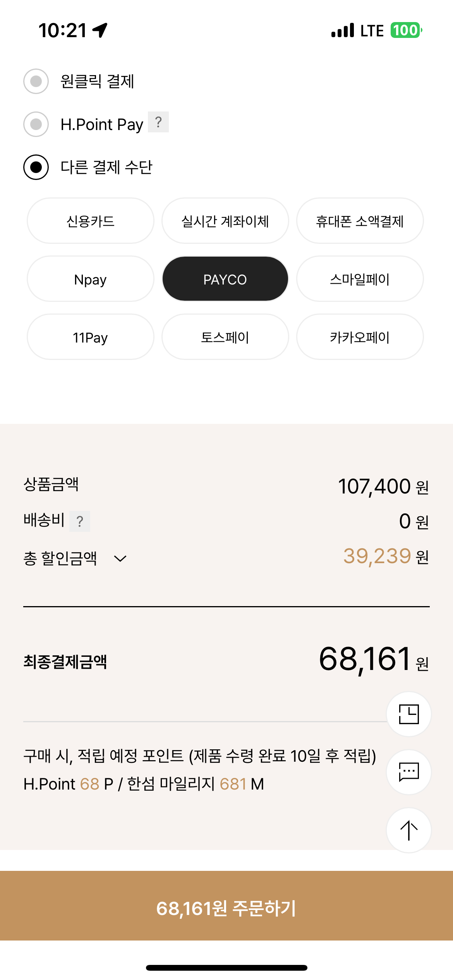Select the 원클릭 결제 radio button
453x980 pixels.
36,81
